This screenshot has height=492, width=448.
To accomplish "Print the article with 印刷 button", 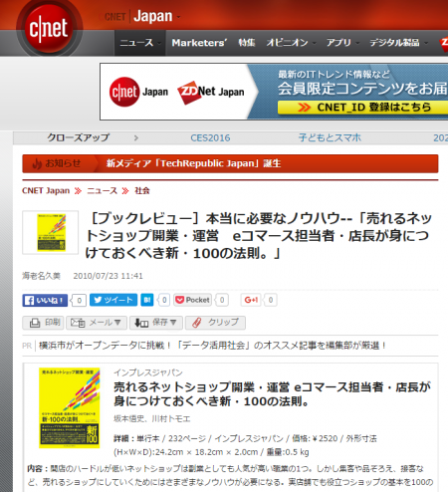I will coord(43,323).
